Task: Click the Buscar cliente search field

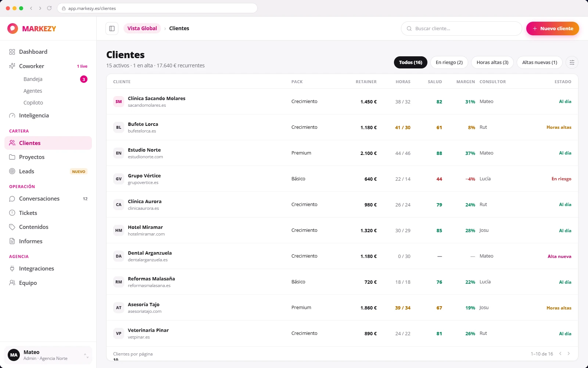Action: pyautogui.click(x=461, y=28)
